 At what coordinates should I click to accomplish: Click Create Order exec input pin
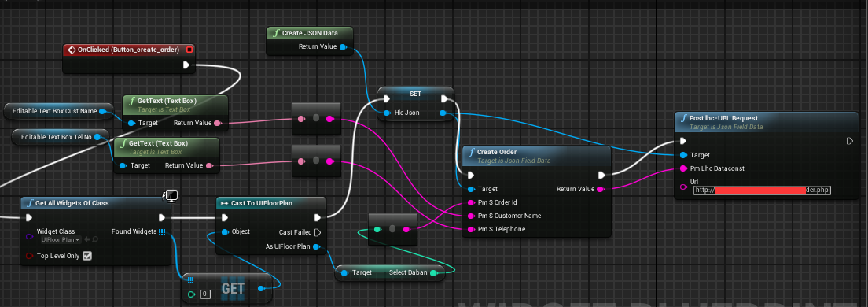tap(471, 175)
